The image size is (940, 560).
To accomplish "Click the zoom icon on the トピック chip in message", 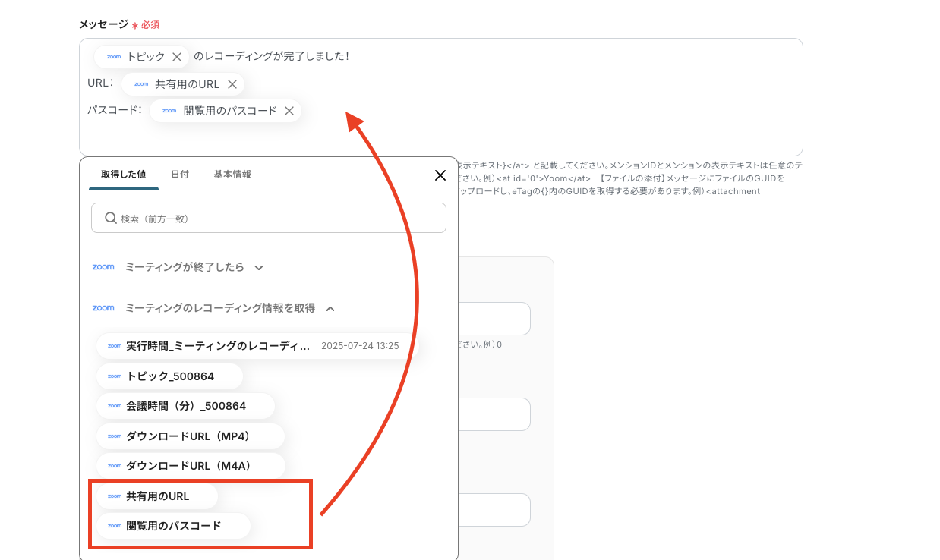I will (x=112, y=55).
